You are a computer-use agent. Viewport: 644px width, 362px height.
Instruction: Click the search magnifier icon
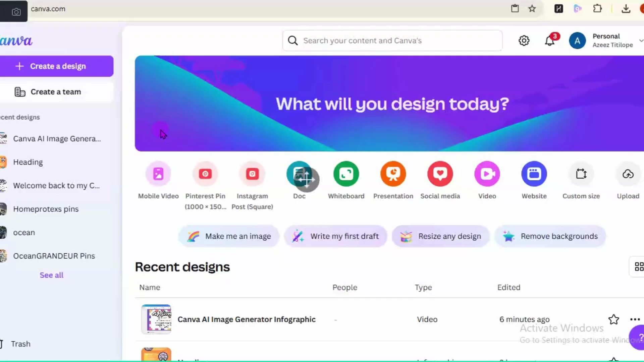tap(293, 41)
